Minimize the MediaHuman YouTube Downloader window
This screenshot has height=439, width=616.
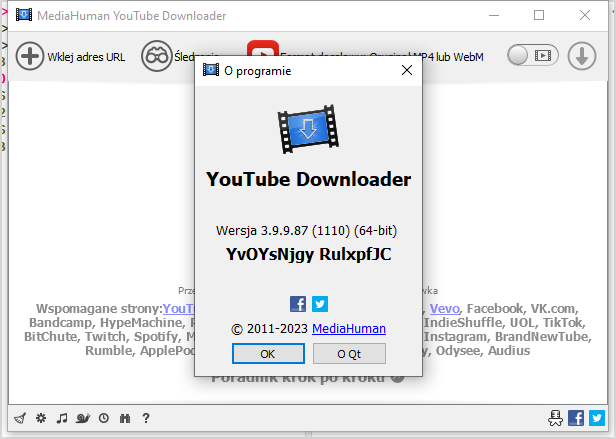[494, 15]
